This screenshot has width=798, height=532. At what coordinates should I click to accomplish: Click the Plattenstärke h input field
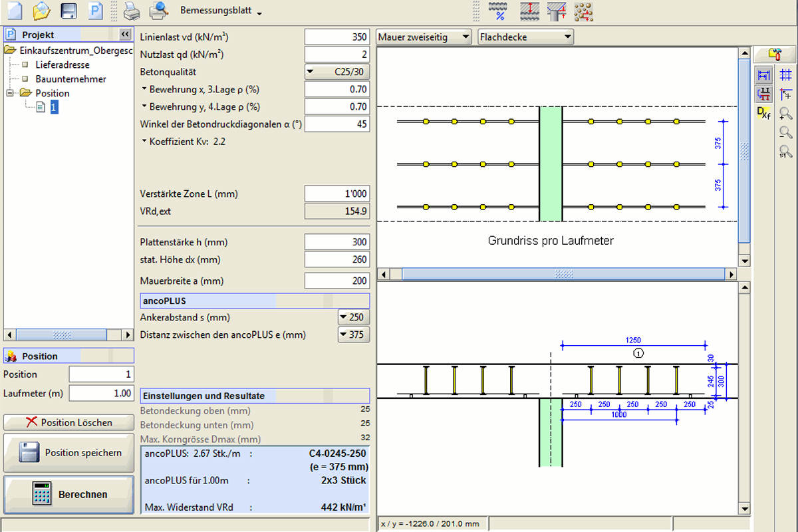click(336, 242)
